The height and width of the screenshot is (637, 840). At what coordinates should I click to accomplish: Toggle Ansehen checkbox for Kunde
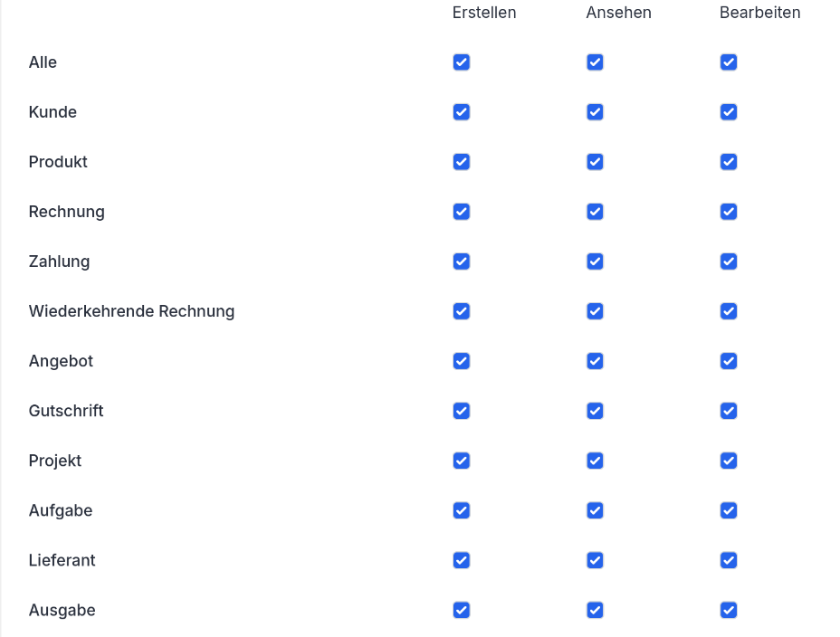(595, 112)
